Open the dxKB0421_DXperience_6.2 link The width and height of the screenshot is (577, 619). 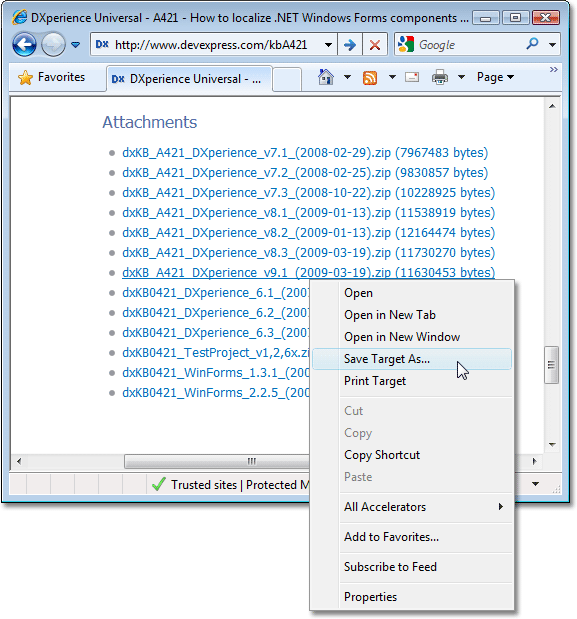coord(215,313)
